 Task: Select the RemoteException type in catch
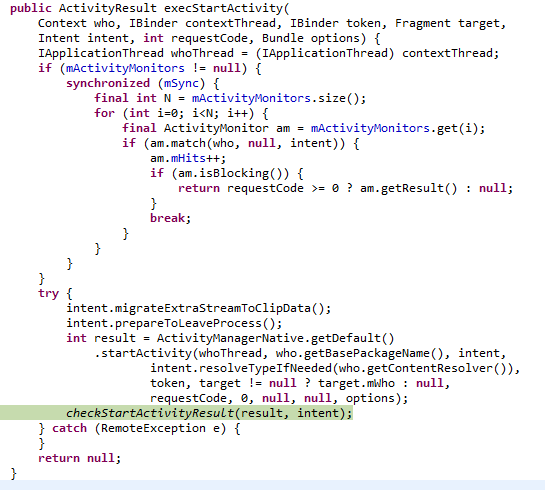tap(153, 428)
